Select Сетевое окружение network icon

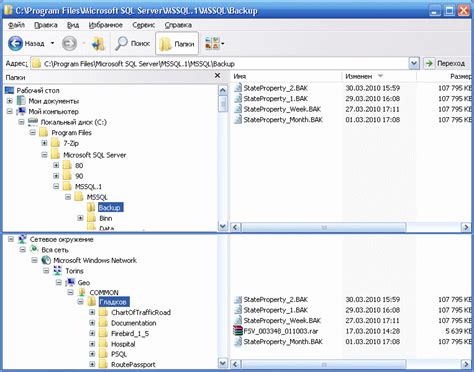click(22, 239)
